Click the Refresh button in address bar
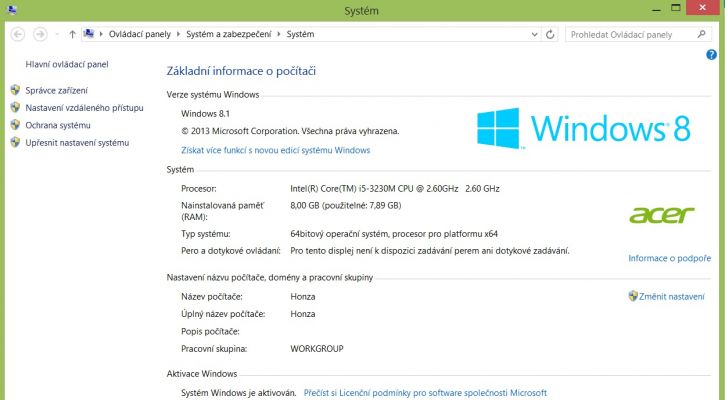The width and height of the screenshot is (725, 400). pos(550,34)
